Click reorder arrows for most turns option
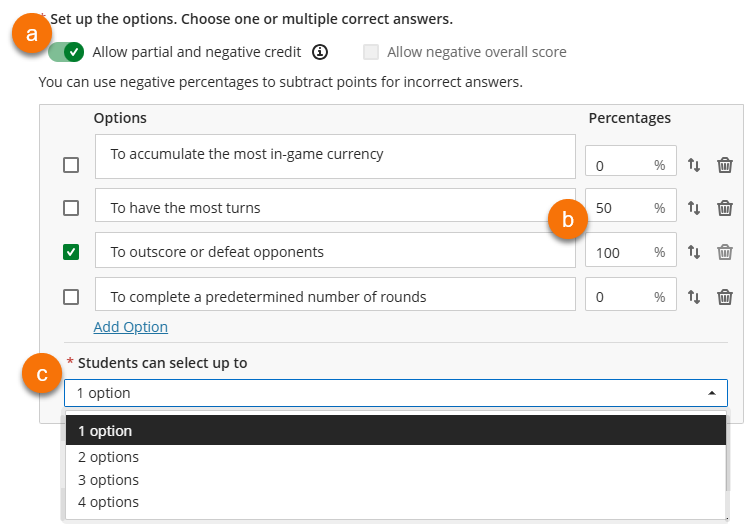Viewport: 751px width, 528px height. click(x=694, y=208)
